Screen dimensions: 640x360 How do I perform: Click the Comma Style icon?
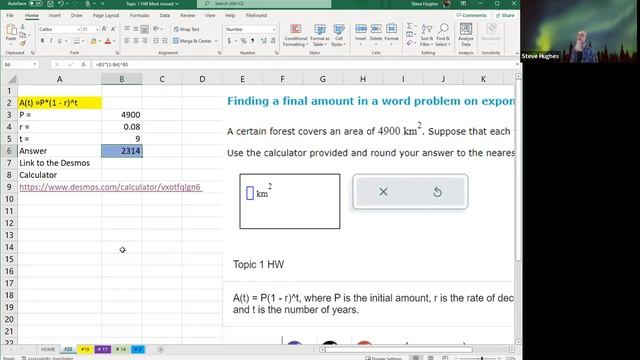click(x=253, y=41)
